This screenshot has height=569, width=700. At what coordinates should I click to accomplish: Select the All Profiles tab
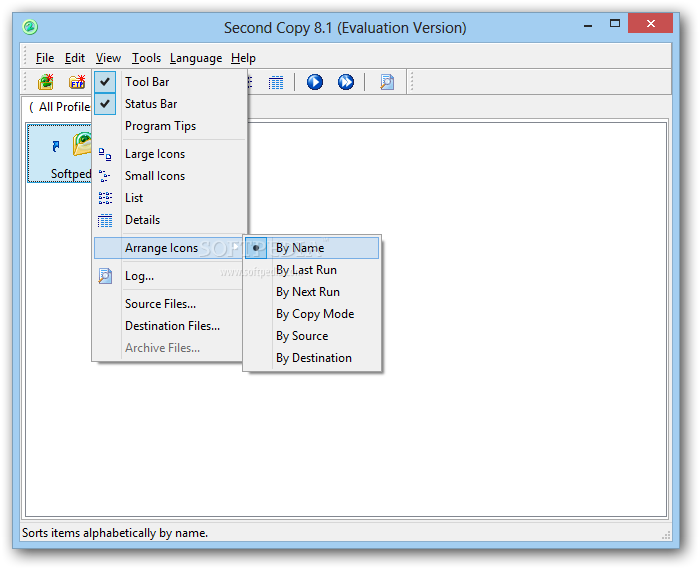coord(59,107)
